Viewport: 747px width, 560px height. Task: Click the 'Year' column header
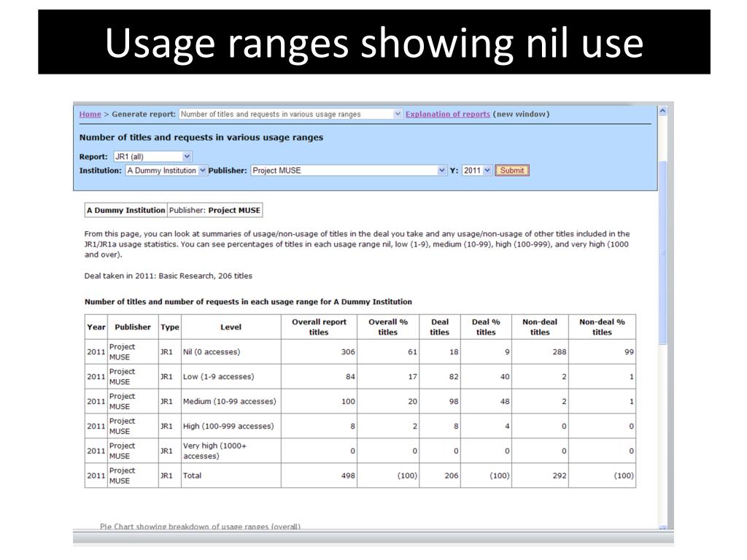pos(96,327)
